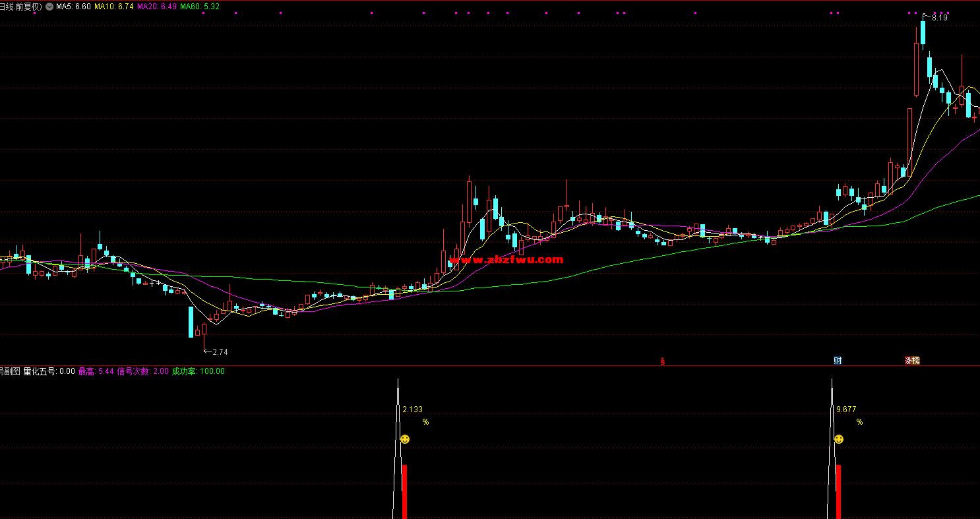The width and height of the screenshot is (980, 519).
Task: Click the smiley signal icon near 2.133
Action: pyautogui.click(x=405, y=439)
